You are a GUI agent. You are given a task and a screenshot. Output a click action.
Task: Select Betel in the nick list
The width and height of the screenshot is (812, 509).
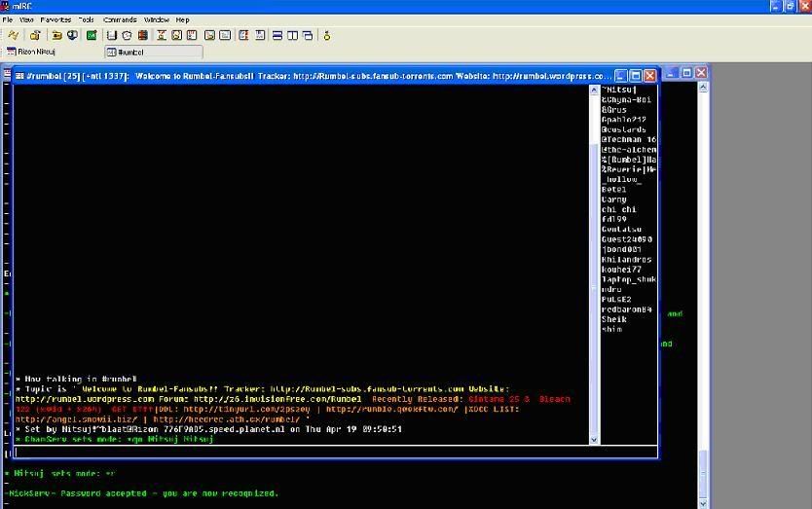[613, 190]
